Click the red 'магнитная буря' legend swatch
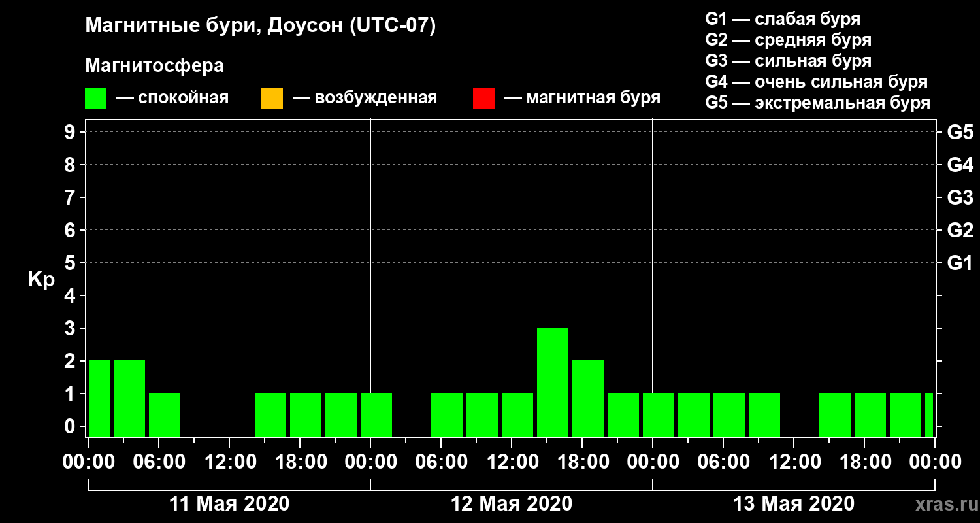The height and width of the screenshot is (523, 980). (483, 99)
